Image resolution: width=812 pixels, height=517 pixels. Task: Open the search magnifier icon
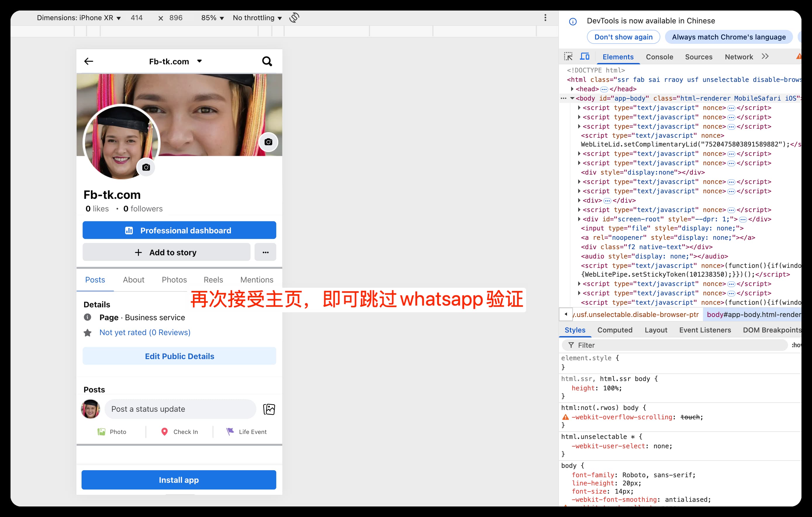pos(267,61)
